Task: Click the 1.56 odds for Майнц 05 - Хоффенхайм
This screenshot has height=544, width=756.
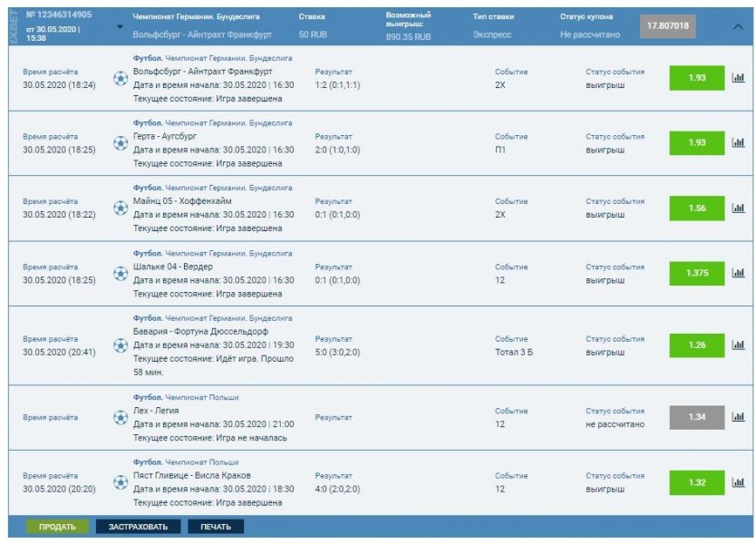Action: [694, 208]
